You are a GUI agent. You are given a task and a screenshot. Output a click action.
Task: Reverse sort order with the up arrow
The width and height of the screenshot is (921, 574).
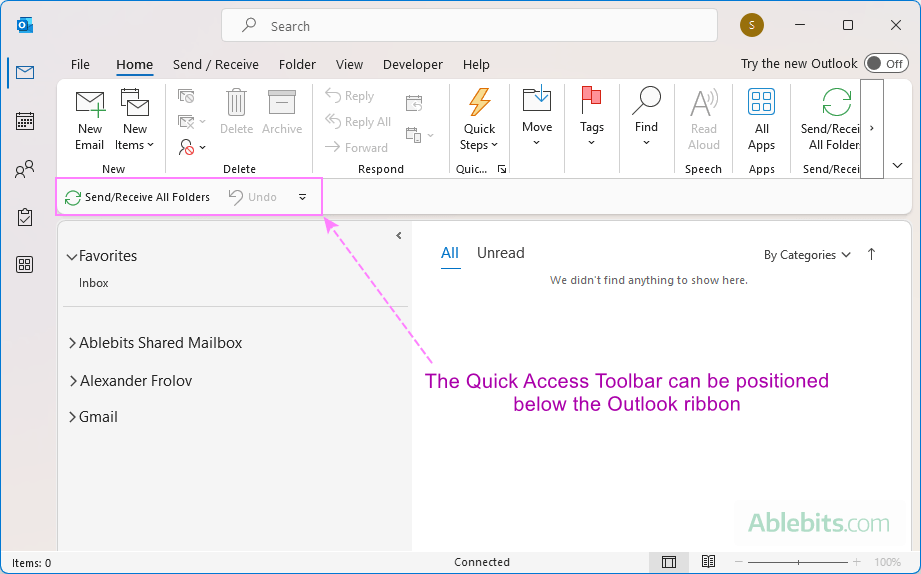tap(871, 254)
